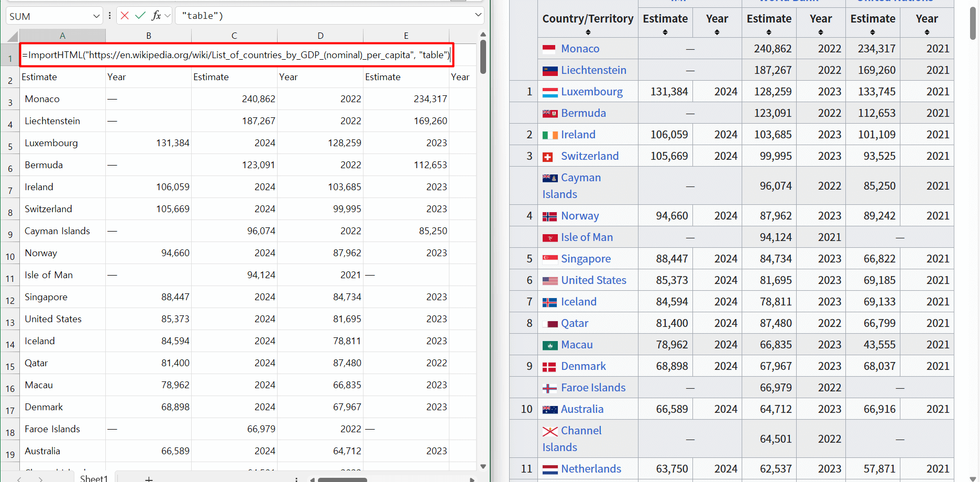Click the three-dot handle beside the name box
Screen dimensions: 980x482
click(109, 16)
